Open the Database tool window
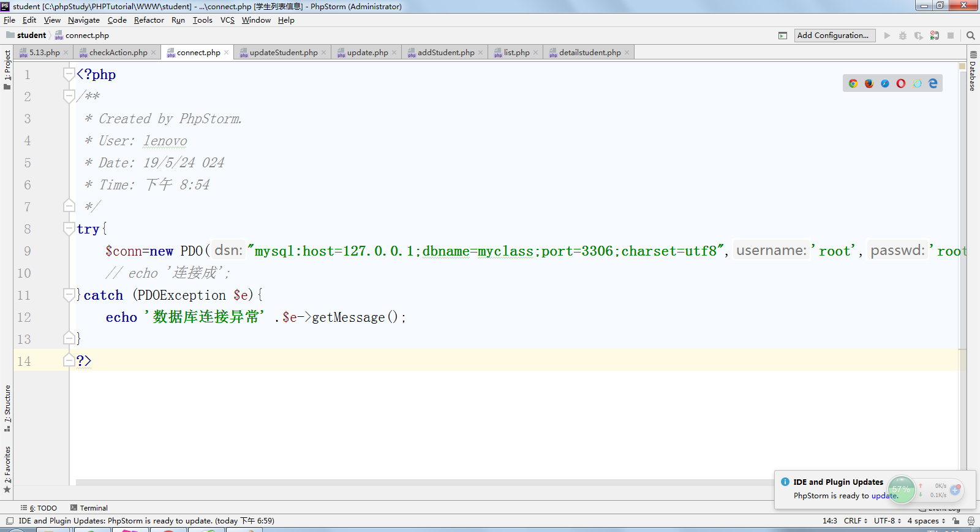 (973, 71)
